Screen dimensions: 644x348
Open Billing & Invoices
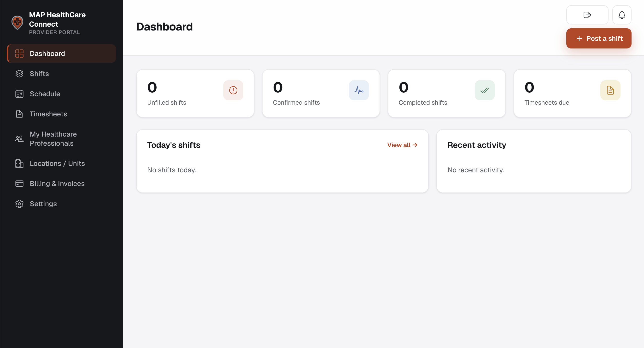tap(61, 184)
